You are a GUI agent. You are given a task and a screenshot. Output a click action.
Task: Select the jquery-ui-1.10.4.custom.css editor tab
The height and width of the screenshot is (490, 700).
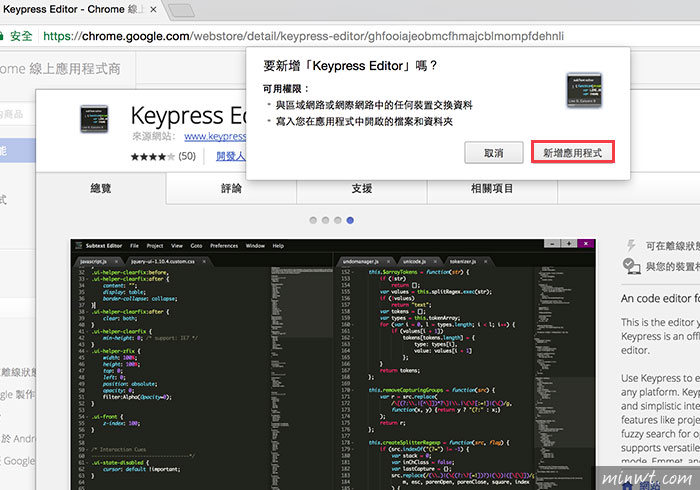[167, 262]
